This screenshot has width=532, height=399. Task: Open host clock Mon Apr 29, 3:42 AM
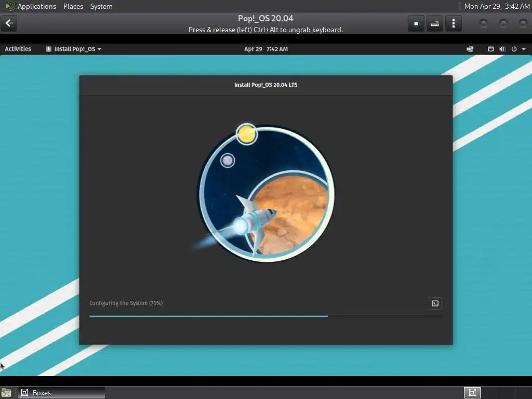click(x=497, y=6)
